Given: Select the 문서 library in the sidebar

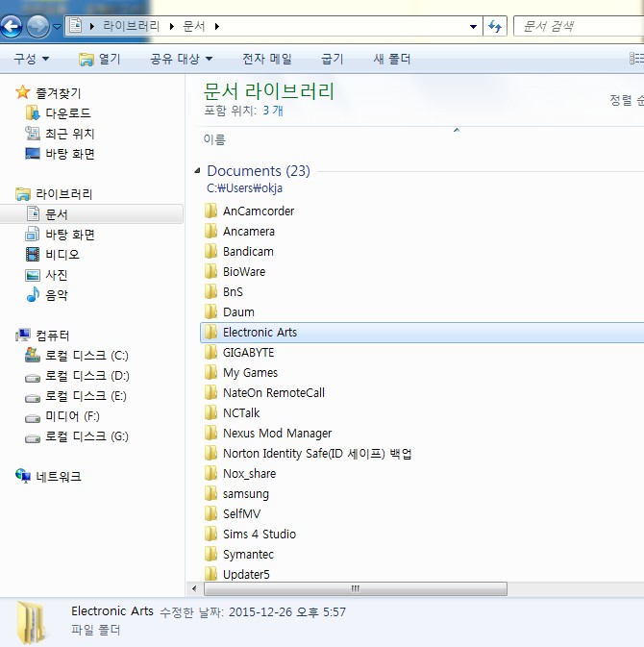Looking at the screenshot, I should click(x=91, y=213).
